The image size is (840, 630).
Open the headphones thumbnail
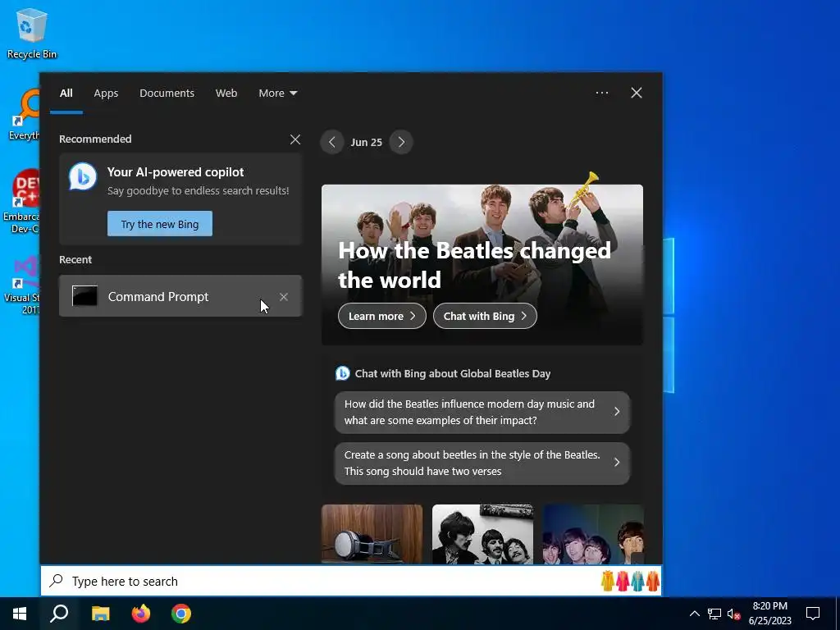[372, 533]
